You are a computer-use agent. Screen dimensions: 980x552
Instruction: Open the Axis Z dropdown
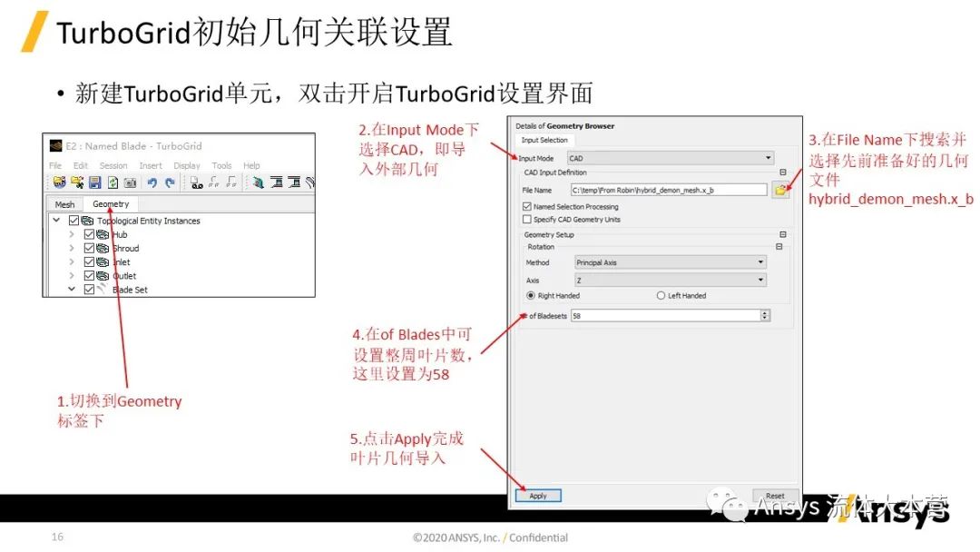[670, 280]
